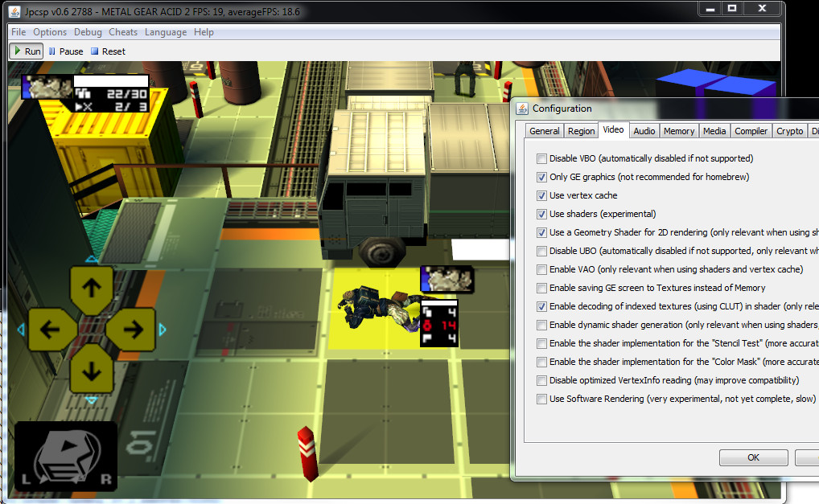The height and width of the screenshot is (504, 819).
Task: Reset the emulator
Action: [108, 51]
